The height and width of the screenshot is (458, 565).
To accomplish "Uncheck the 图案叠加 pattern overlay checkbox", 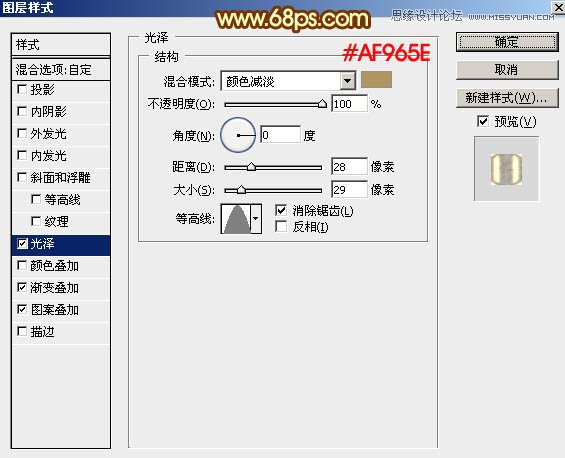I will coord(22,310).
